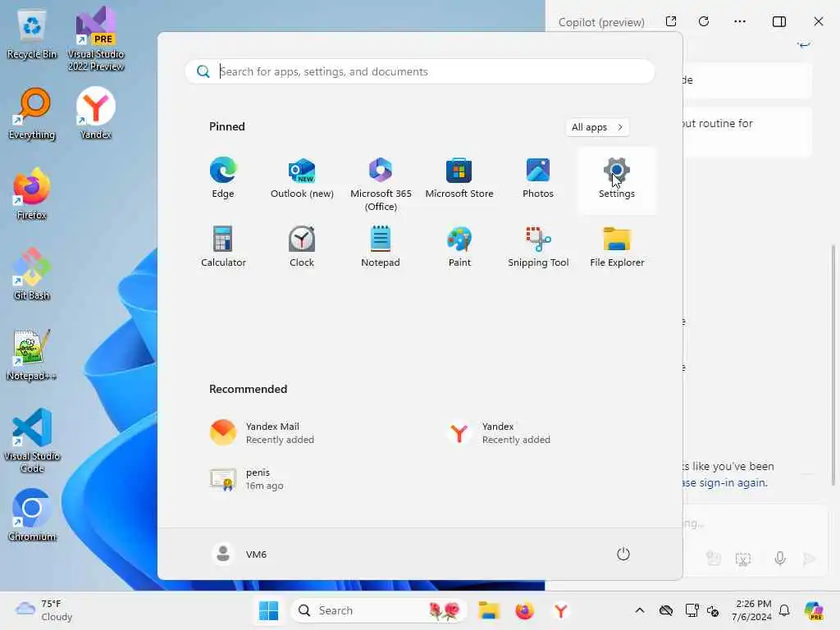The width and height of the screenshot is (840, 630).
Task: Open Git Bash desktop shortcut
Action: (x=32, y=274)
